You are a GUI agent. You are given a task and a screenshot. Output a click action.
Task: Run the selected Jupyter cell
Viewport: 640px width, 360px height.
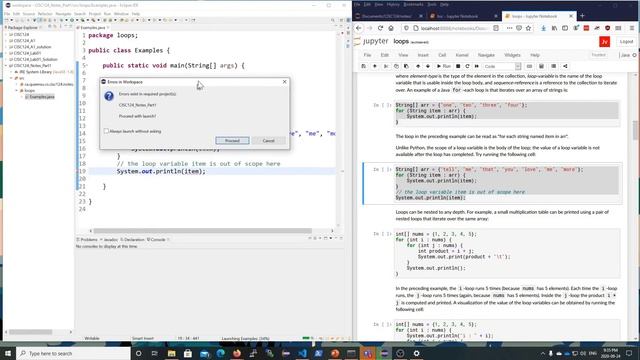(x=444, y=66)
